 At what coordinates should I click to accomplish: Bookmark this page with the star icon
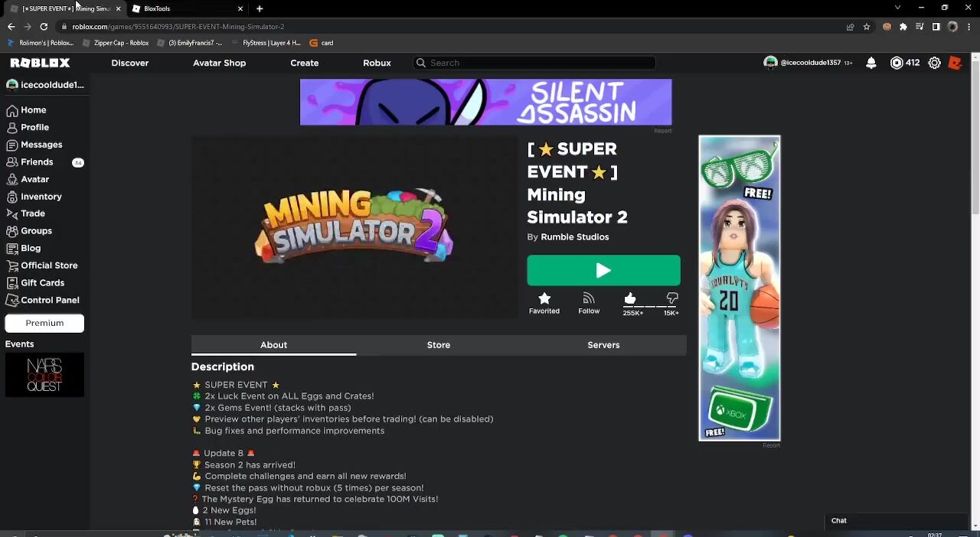(x=867, y=27)
